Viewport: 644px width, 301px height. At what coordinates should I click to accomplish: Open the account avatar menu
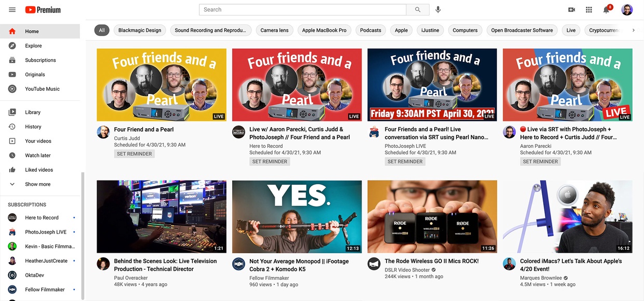click(627, 10)
